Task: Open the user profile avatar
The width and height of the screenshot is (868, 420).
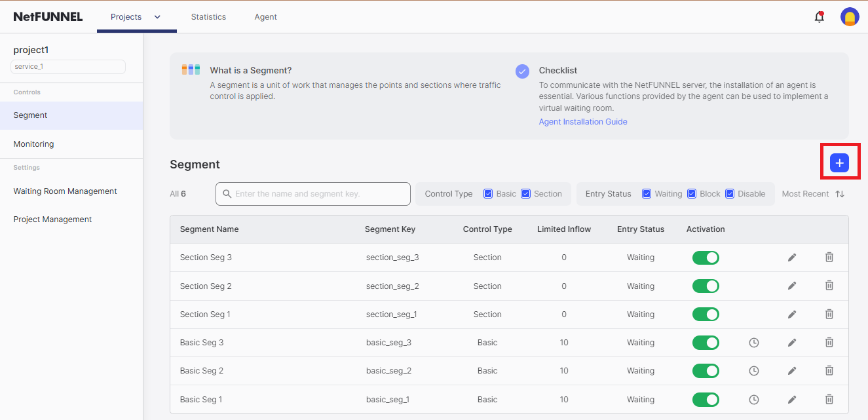Action: tap(850, 16)
